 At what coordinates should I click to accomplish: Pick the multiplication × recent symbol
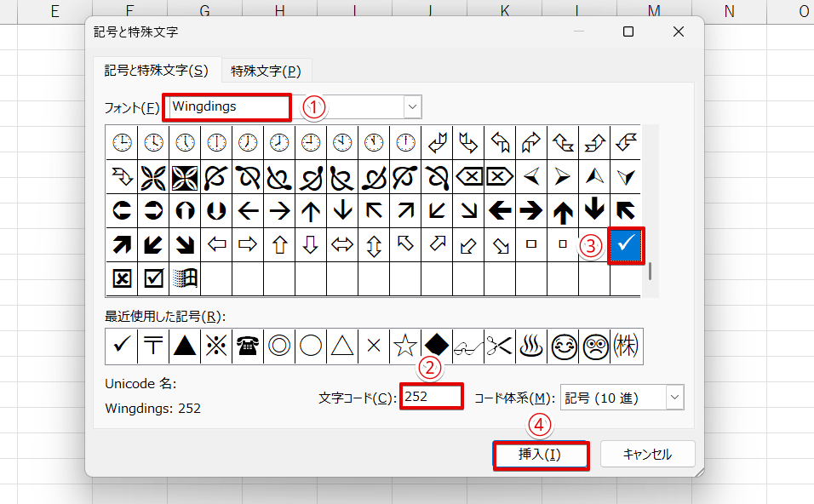point(374,346)
